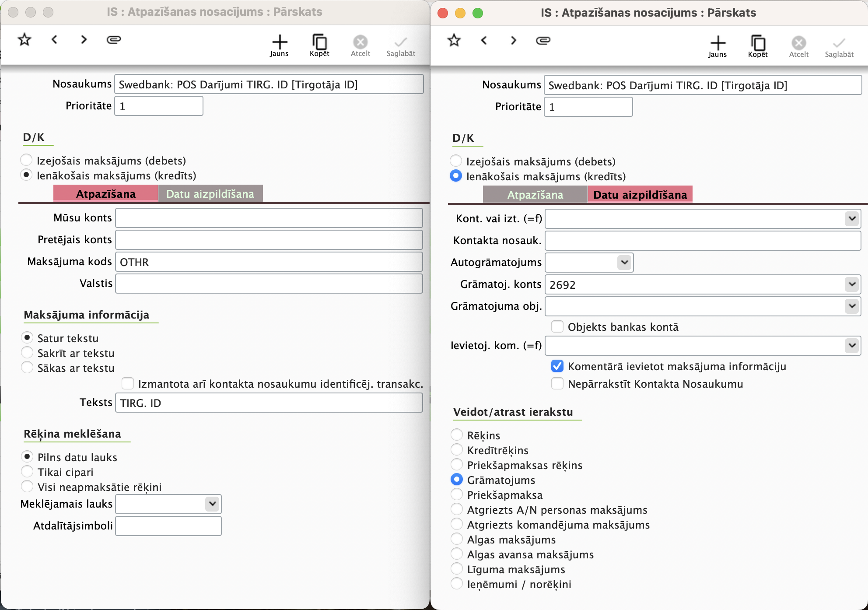Click the favorite star icon in left window
Image resolution: width=868 pixels, height=610 pixels.
point(24,40)
